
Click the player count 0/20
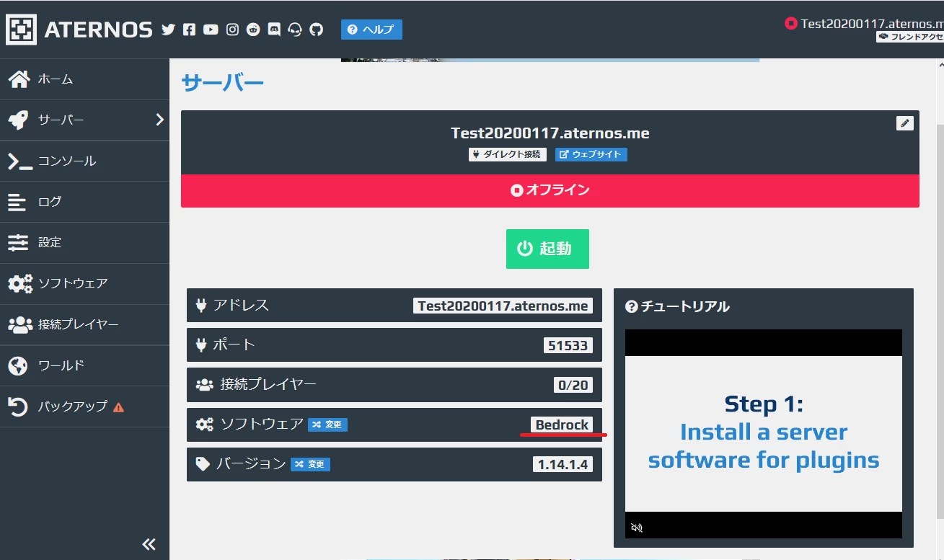pos(573,385)
